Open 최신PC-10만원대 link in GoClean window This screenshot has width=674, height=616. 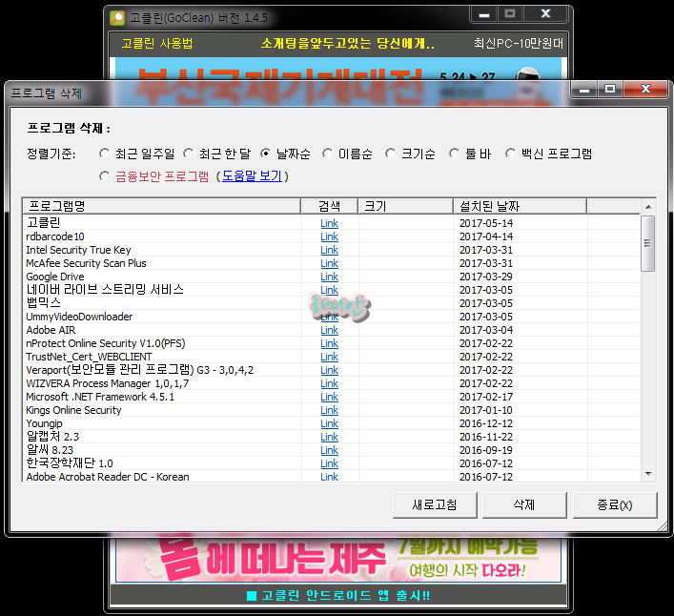pyautogui.click(x=519, y=44)
